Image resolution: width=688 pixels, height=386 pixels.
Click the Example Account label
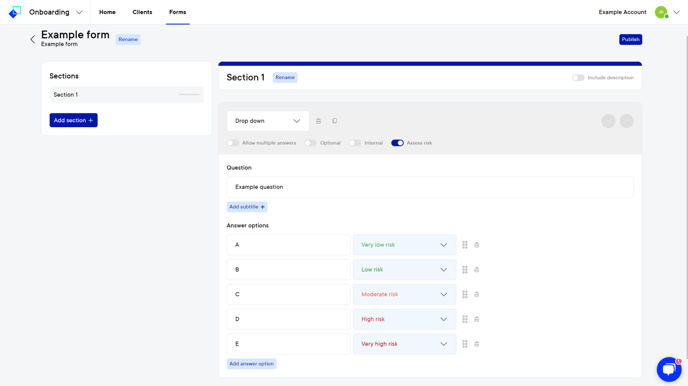(622, 12)
